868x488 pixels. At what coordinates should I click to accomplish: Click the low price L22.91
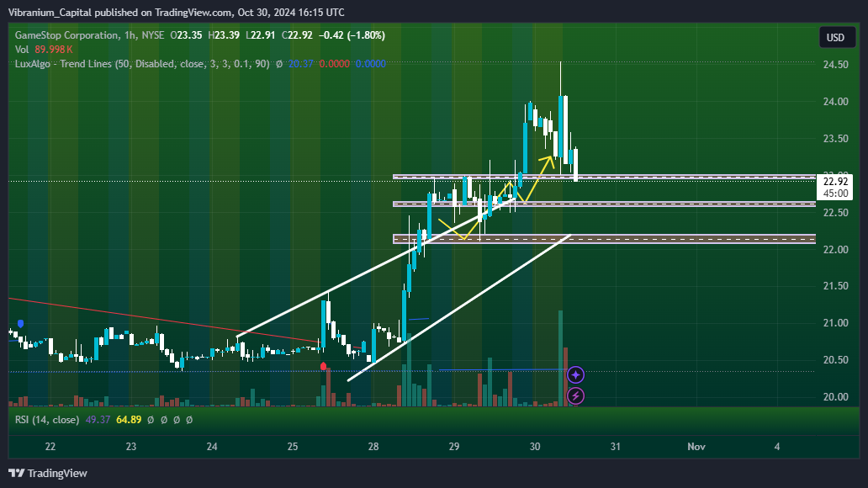tap(260, 34)
